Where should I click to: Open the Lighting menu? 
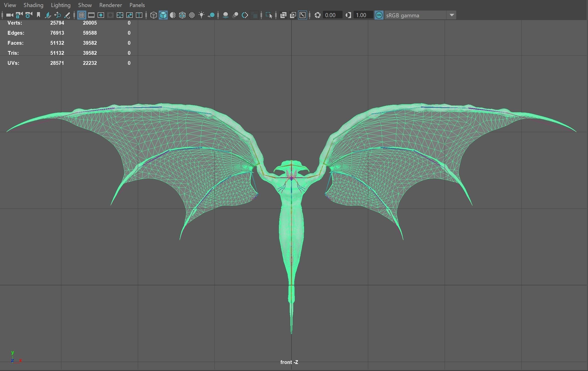point(61,5)
